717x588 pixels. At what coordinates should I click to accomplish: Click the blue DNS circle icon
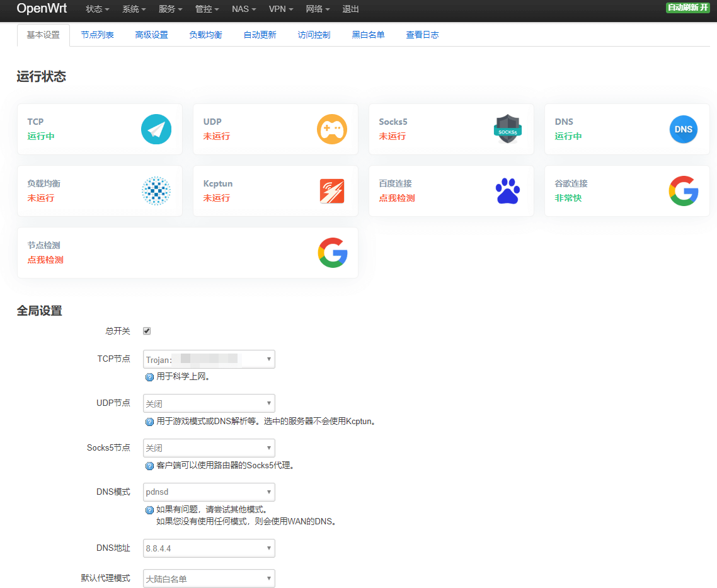(x=683, y=129)
